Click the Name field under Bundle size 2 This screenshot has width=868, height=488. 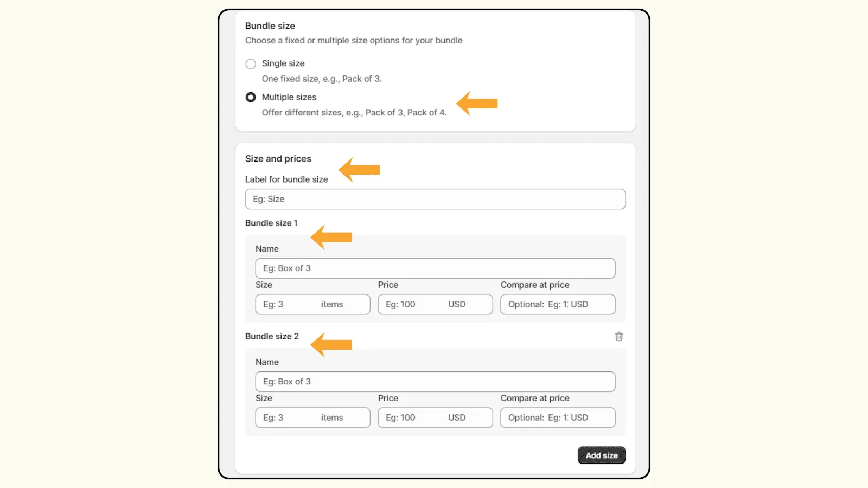(x=434, y=381)
